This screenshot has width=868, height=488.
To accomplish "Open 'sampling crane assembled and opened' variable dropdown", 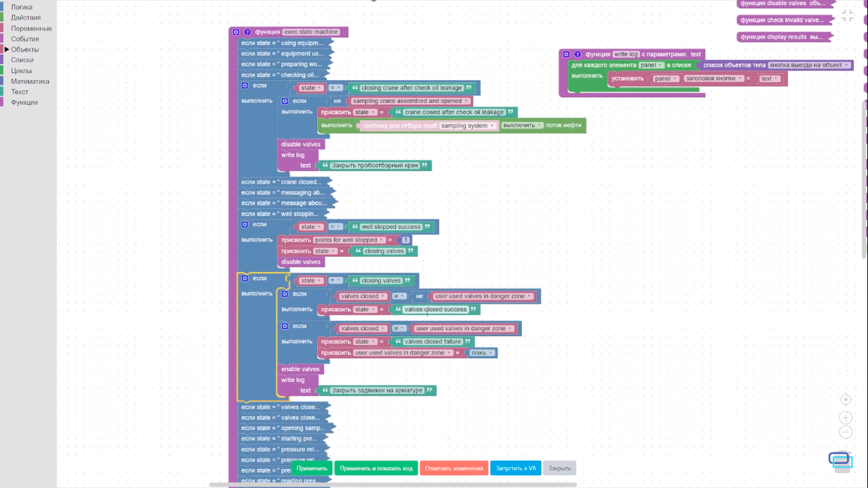I will [x=411, y=101].
